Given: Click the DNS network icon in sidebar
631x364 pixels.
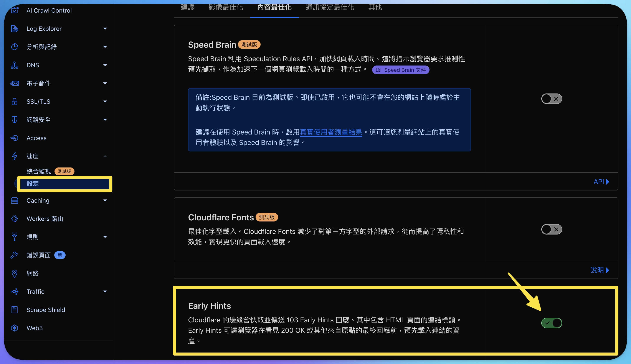Looking at the screenshot, I should [x=15, y=65].
